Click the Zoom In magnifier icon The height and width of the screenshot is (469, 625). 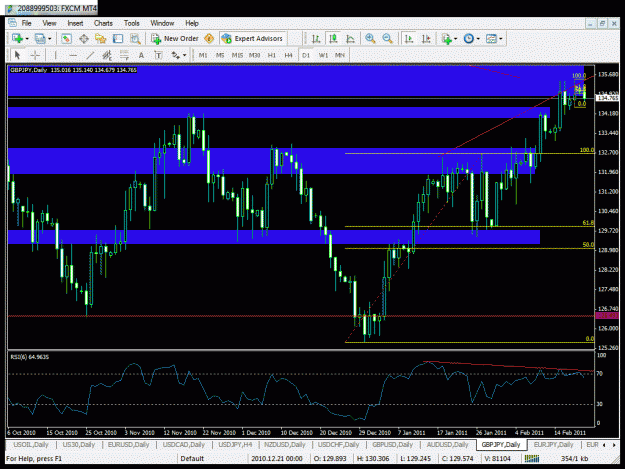370,39
